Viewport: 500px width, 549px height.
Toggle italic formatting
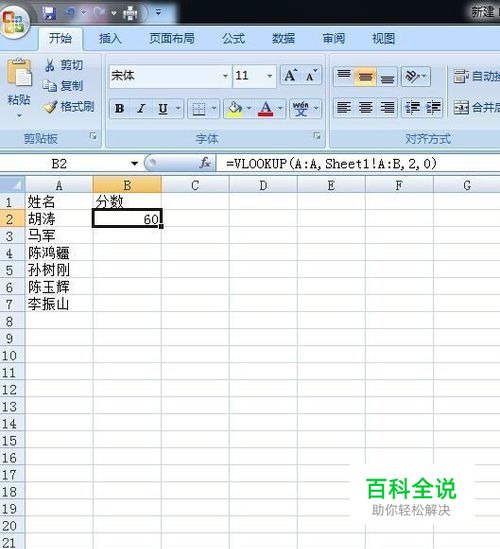pos(141,109)
